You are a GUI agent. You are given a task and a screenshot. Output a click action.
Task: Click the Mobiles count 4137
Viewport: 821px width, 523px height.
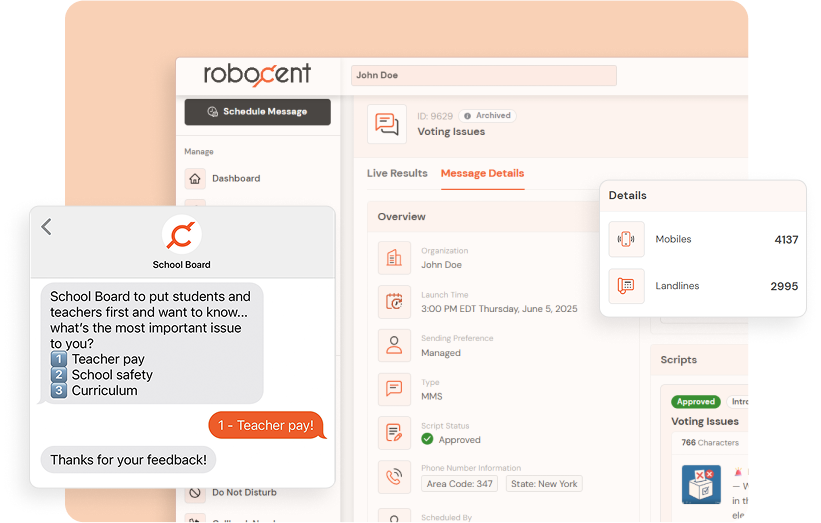pyautogui.click(x=786, y=240)
